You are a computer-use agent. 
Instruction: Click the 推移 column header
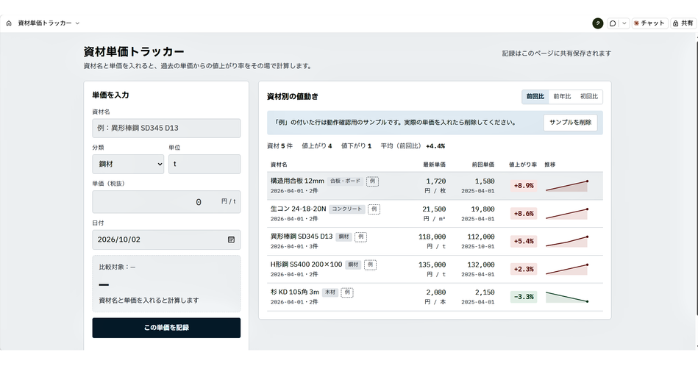(550, 165)
